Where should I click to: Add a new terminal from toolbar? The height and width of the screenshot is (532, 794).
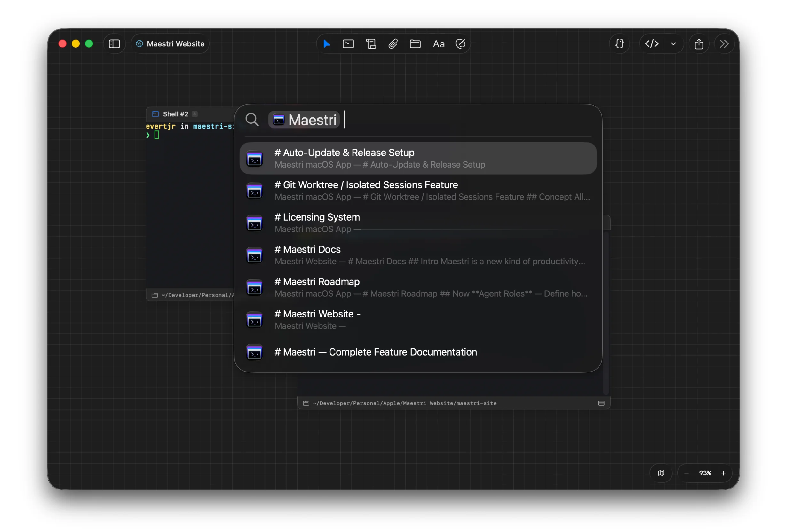pyautogui.click(x=348, y=44)
